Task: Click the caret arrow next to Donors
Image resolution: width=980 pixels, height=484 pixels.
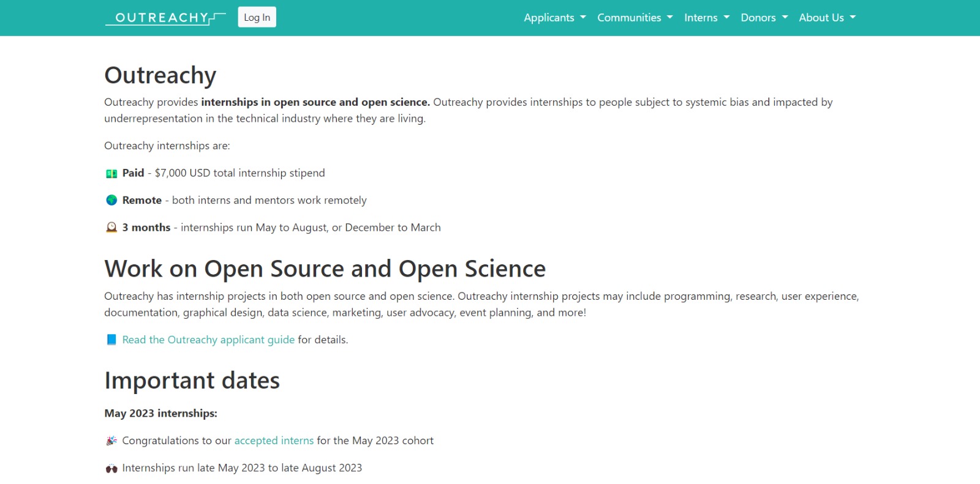Action: click(785, 18)
